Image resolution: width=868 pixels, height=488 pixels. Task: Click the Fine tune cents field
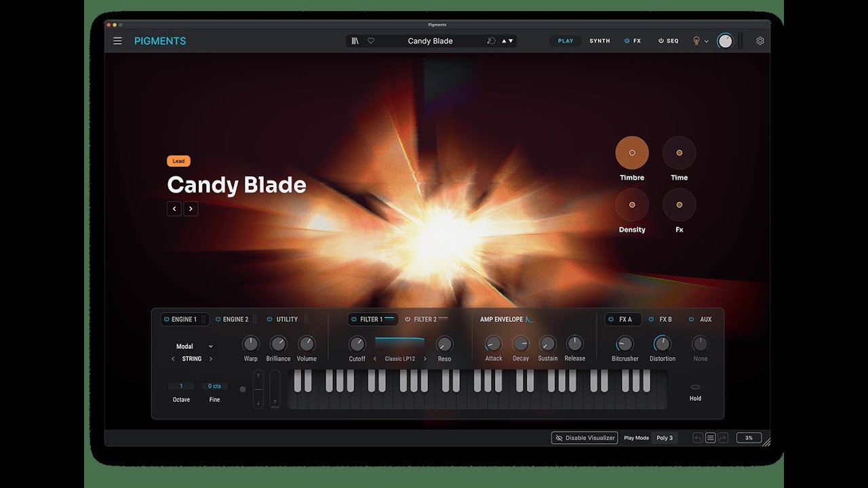click(x=214, y=386)
